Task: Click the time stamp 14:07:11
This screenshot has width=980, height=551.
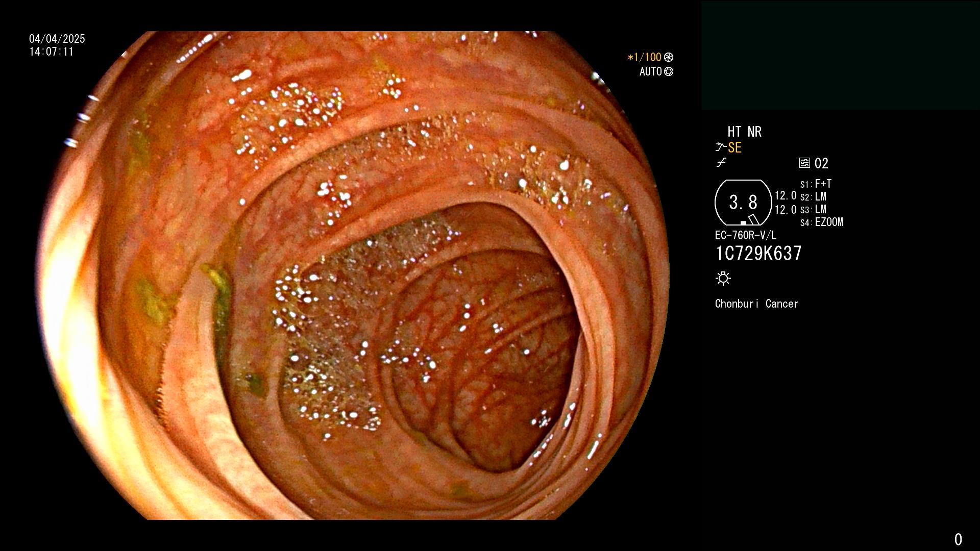Action: 52,52
